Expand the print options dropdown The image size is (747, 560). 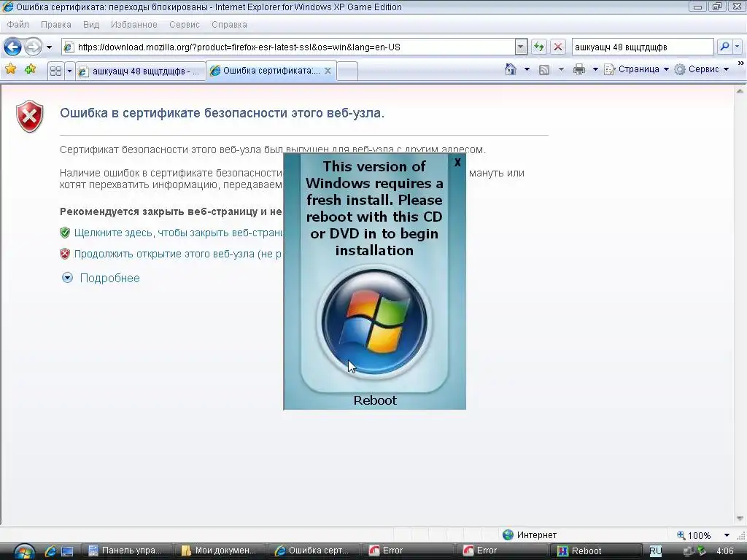pos(595,69)
